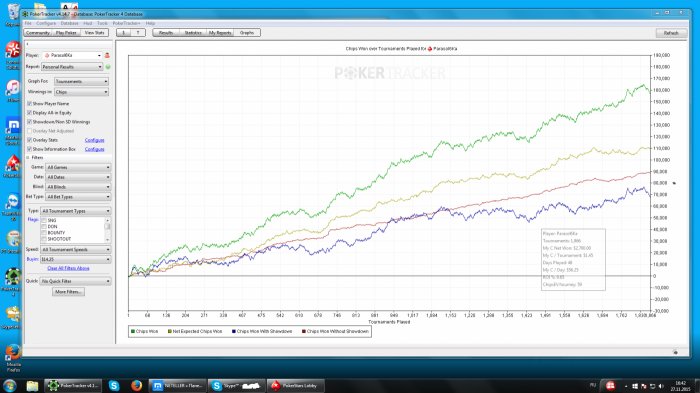This screenshot has width=700, height=393.
Task: Toggle Show Player Name checkbox
Action: [x=29, y=104]
